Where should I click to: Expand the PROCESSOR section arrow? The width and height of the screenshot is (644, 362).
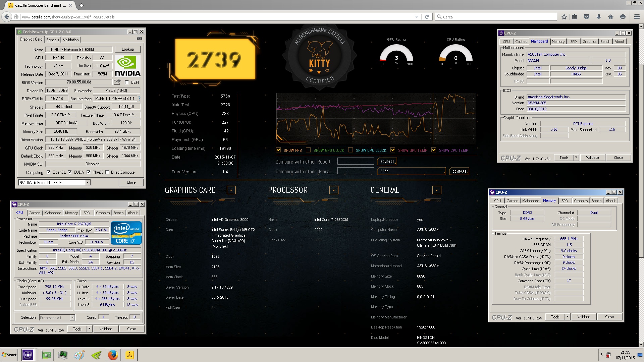point(334,190)
